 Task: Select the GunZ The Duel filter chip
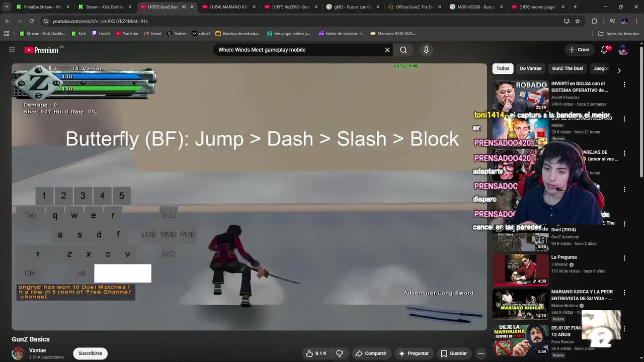pyautogui.click(x=568, y=68)
